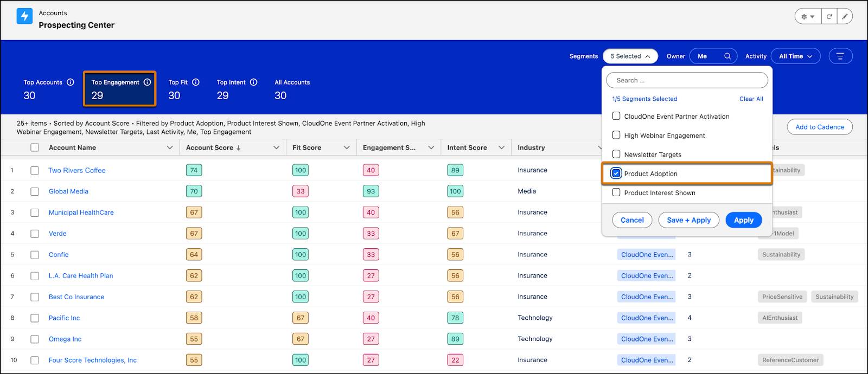Click 1/5 Segments Selected text
868x374 pixels.
pos(644,99)
